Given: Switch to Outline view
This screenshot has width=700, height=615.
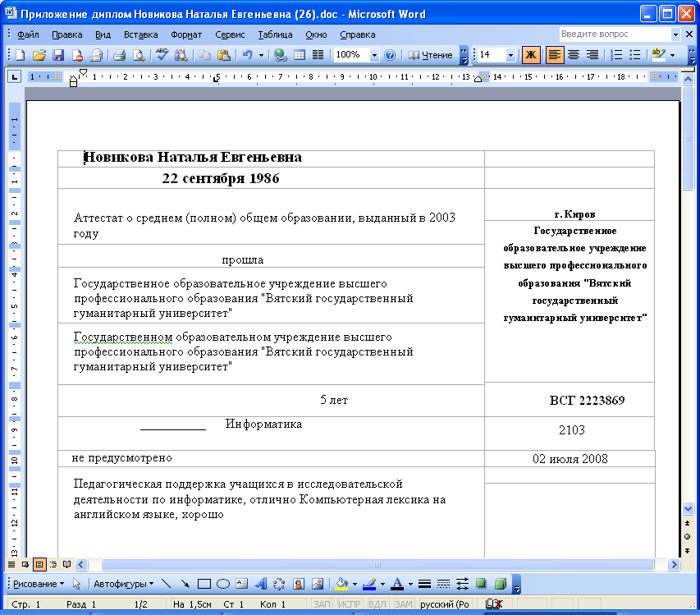Looking at the screenshot, I should point(53,565).
